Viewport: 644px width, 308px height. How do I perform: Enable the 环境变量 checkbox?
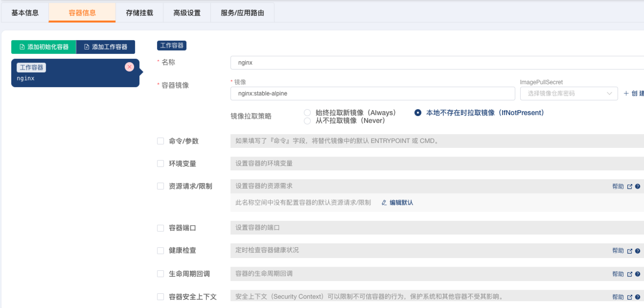161,164
